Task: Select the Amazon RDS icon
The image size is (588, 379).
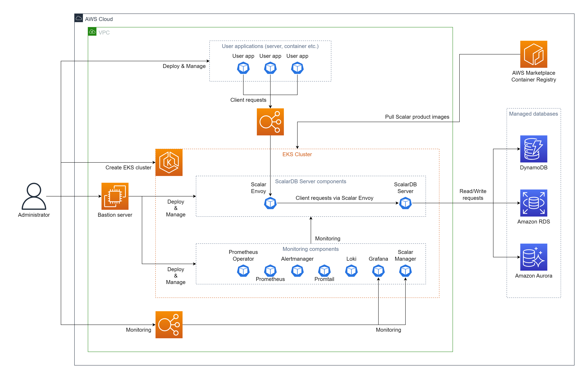Action: (x=533, y=203)
